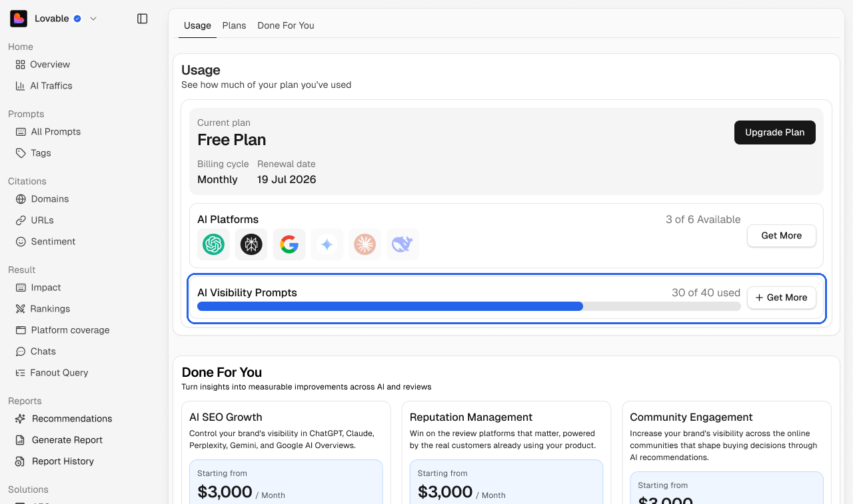Viewport: 853px width, 504px height.
Task: Click the Perplexity platform icon
Action: pyautogui.click(x=251, y=244)
